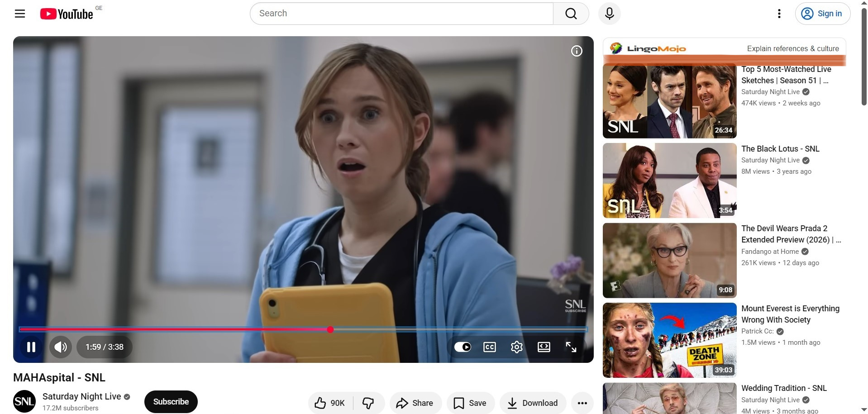Image resolution: width=868 pixels, height=414 pixels.
Task: Click the Share button
Action: click(x=415, y=403)
